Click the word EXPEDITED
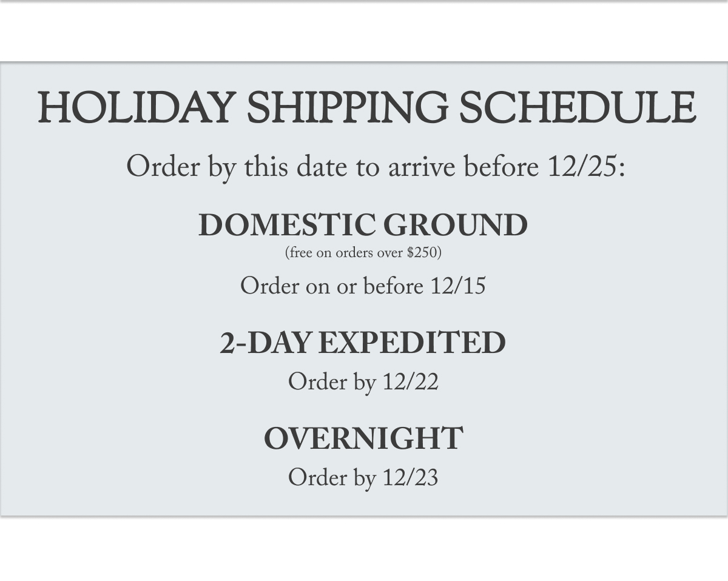Viewport: 728px width, 581px height. coord(412,343)
